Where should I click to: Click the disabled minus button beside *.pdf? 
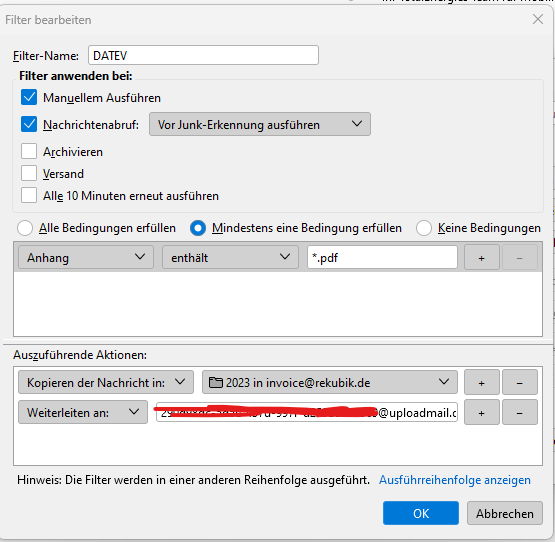point(520,257)
